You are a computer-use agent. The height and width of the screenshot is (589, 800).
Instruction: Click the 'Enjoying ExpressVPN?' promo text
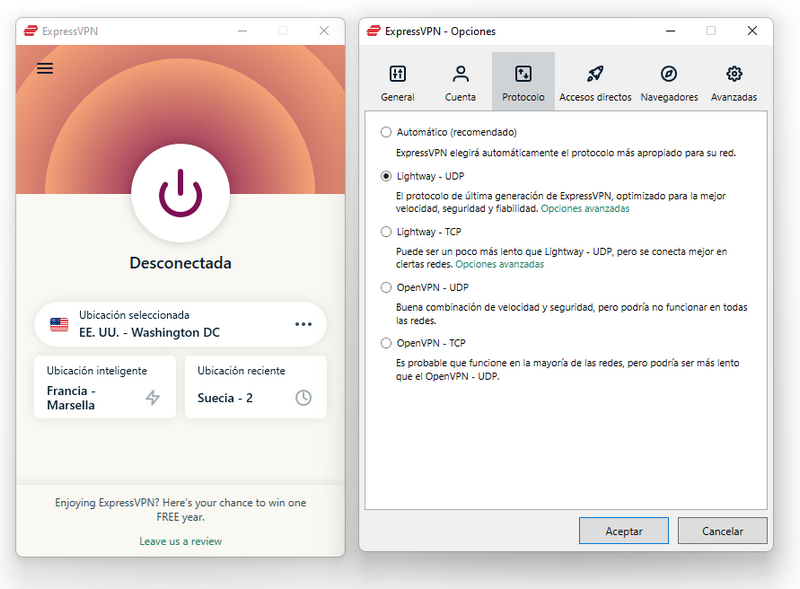click(181, 509)
